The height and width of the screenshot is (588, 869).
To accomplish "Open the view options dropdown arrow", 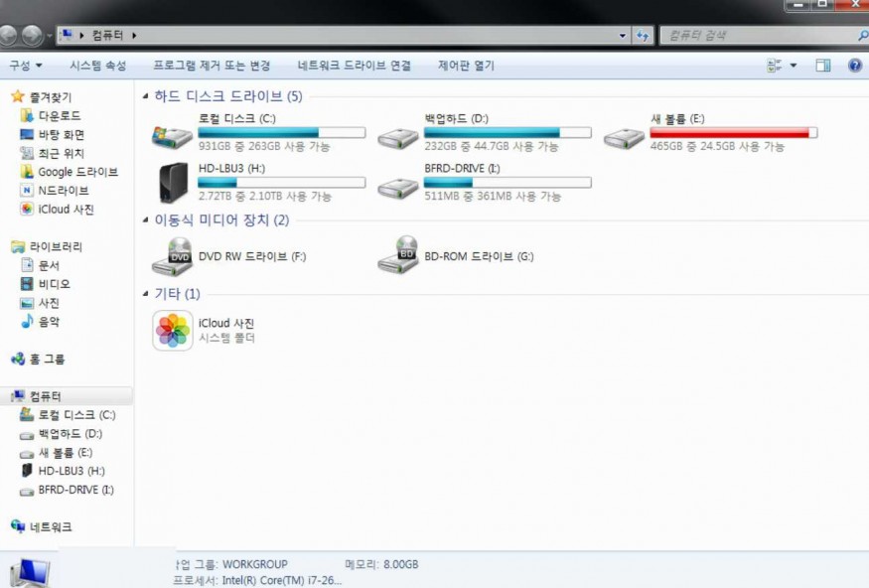I will click(794, 66).
